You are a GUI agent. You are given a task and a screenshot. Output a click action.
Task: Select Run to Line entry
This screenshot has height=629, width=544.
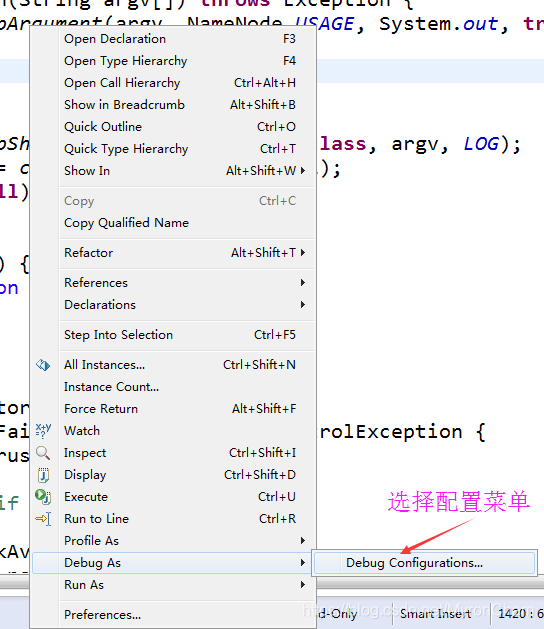pos(173,519)
